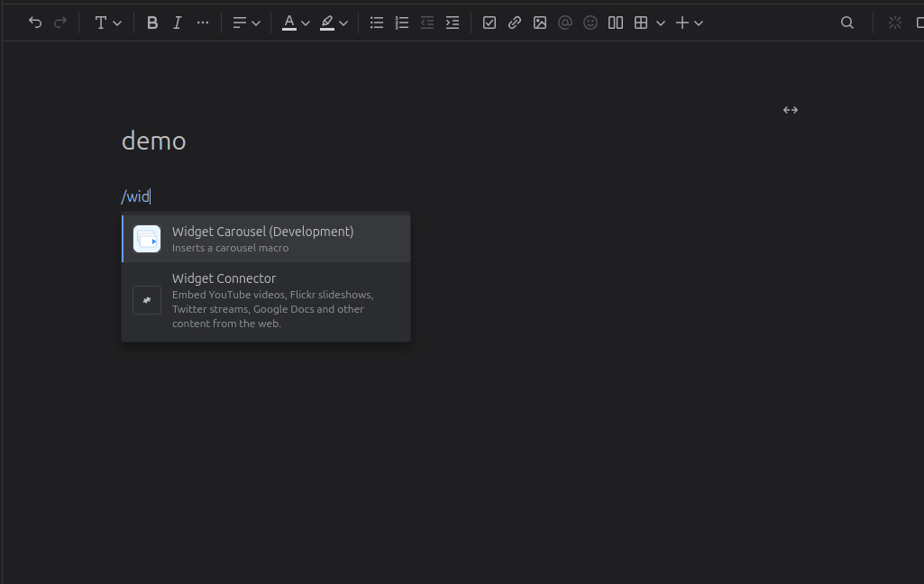
Task: Expand the table options chevron
Action: [x=661, y=23]
